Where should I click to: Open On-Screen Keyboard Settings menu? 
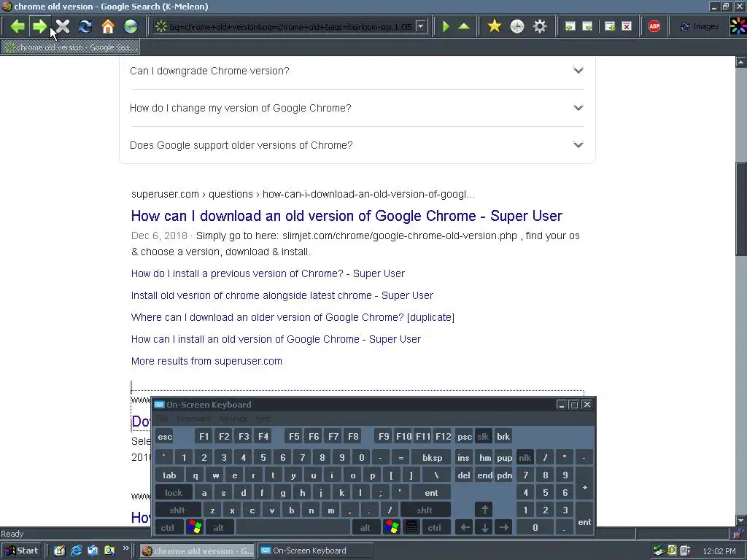point(233,419)
